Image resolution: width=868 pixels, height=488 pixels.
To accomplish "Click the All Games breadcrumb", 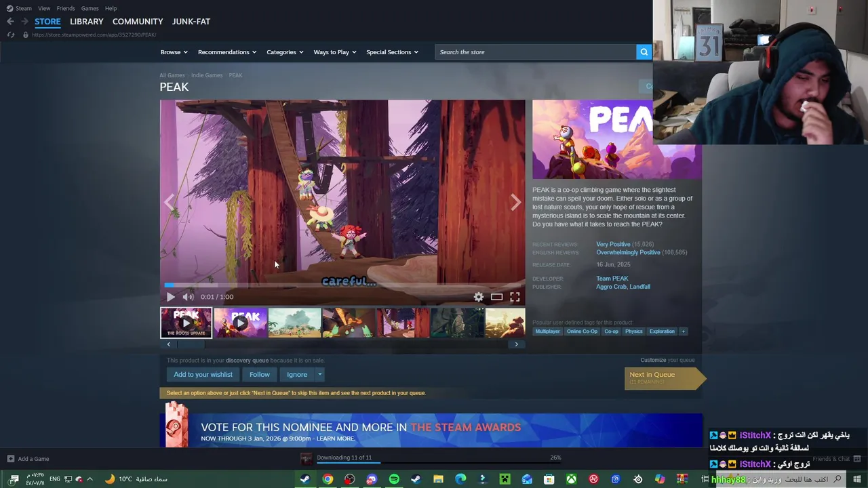I will (172, 75).
